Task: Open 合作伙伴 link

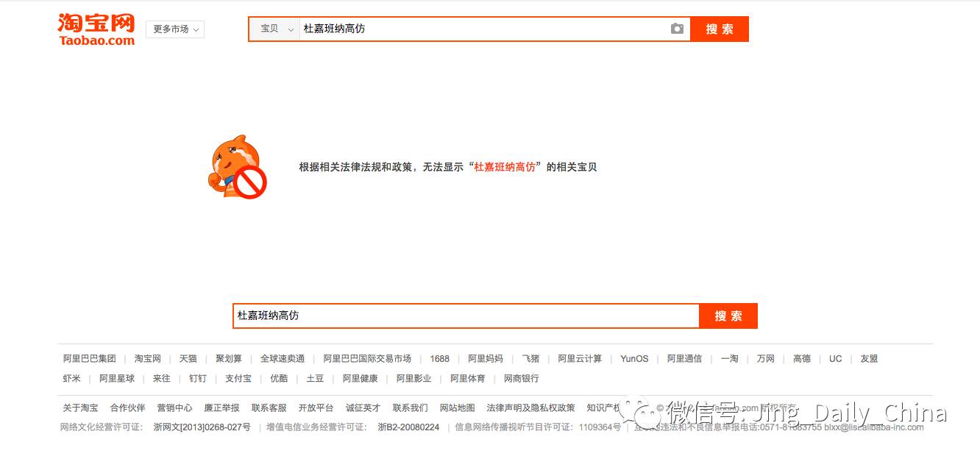Action: coord(128,408)
